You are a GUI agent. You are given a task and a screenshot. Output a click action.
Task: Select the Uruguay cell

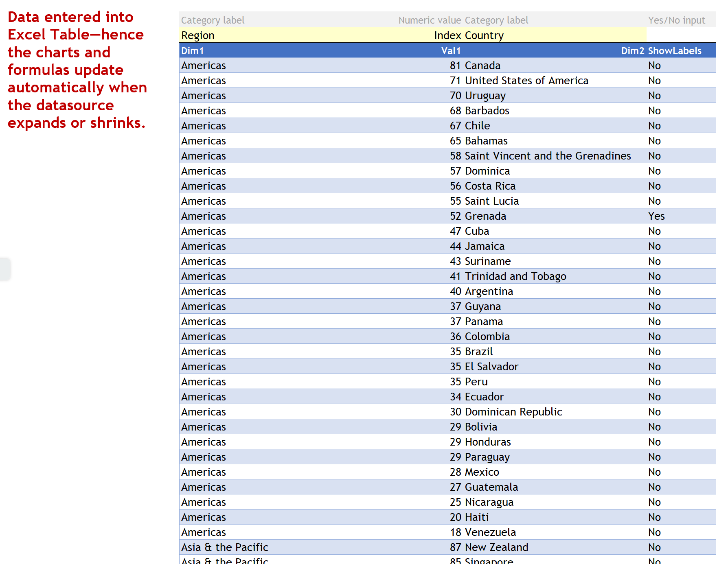click(x=555, y=96)
